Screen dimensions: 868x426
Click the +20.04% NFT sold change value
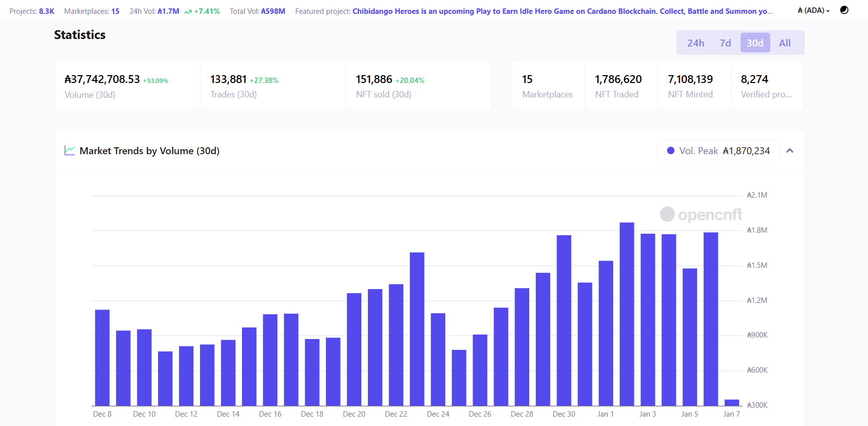(410, 80)
